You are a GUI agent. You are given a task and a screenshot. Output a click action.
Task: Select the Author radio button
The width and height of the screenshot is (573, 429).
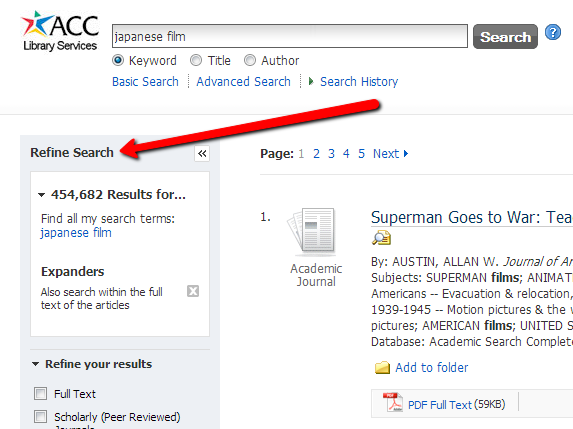tap(250, 60)
